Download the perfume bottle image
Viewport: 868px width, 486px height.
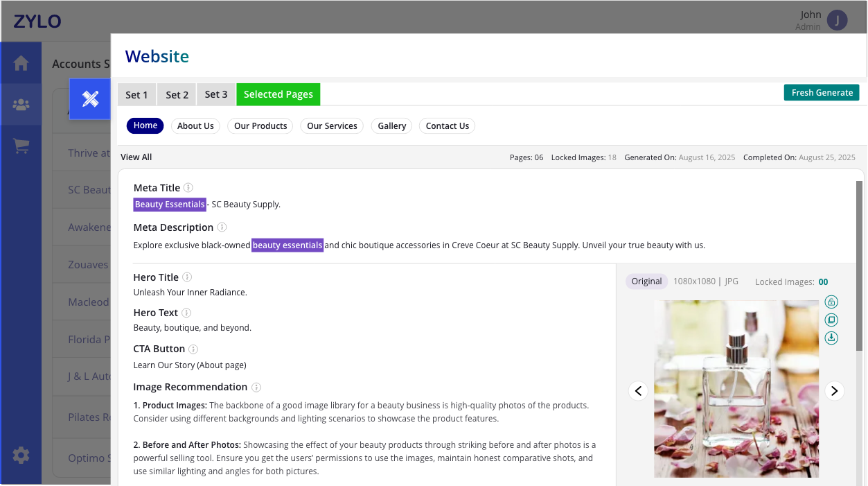[x=831, y=338]
